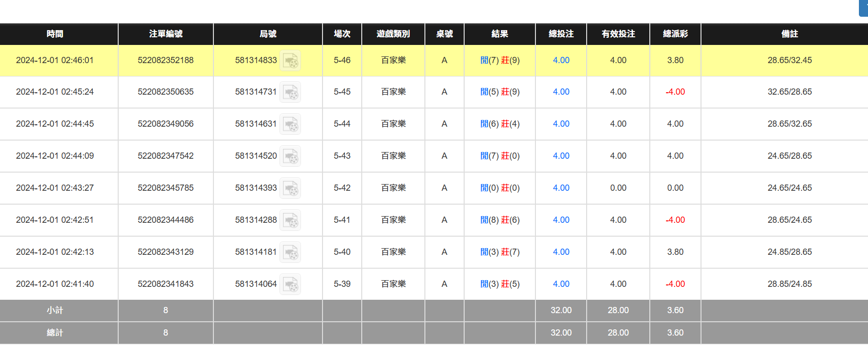Screen dimensions: 868x349
Task: Click the 時間 column header
Action: click(x=55, y=34)
